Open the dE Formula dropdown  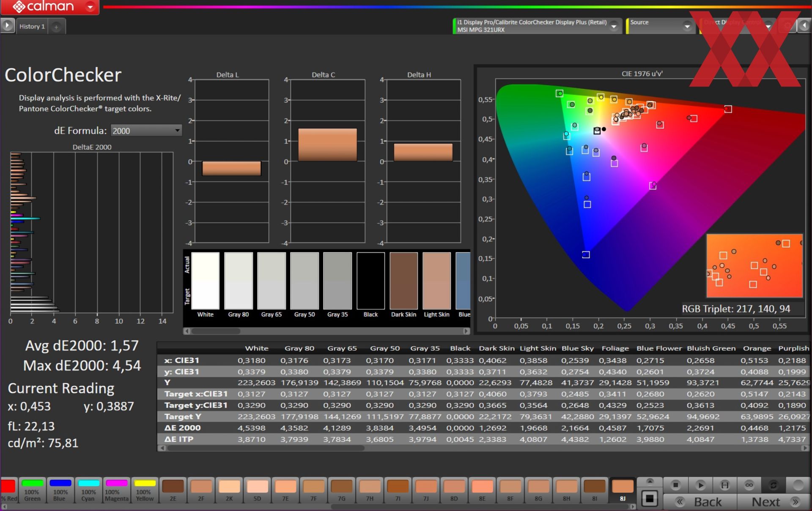(146, 131)
